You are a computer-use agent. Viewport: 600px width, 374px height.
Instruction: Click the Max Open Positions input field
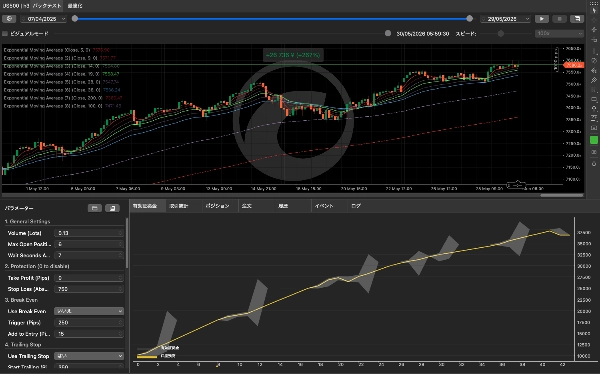89,244
